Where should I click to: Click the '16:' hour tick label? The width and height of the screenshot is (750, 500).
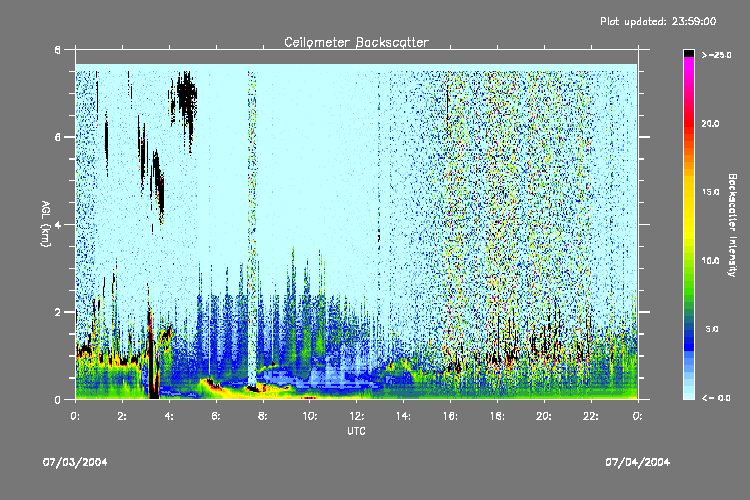tap(451, 416)
